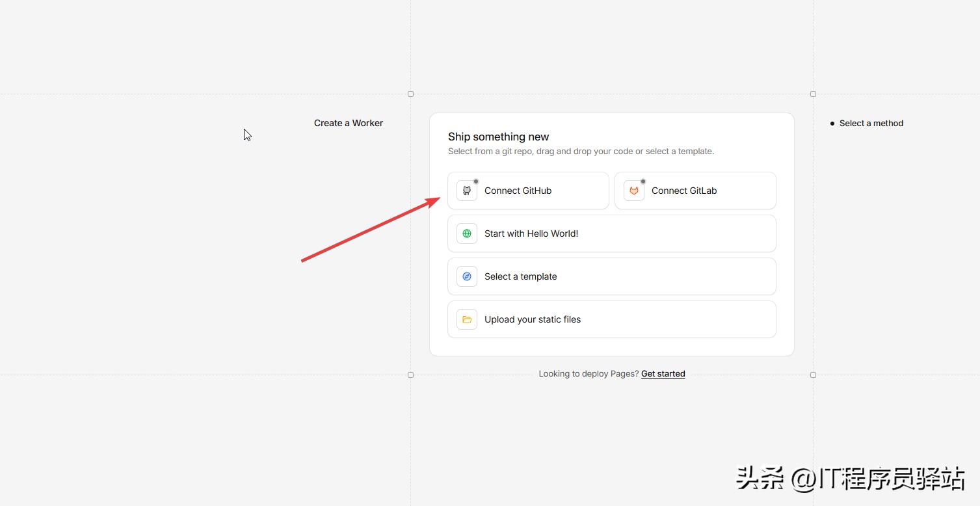980x506 pixels.
Task: Click the Create a Worker title
Action: click(x=349, y=123)
